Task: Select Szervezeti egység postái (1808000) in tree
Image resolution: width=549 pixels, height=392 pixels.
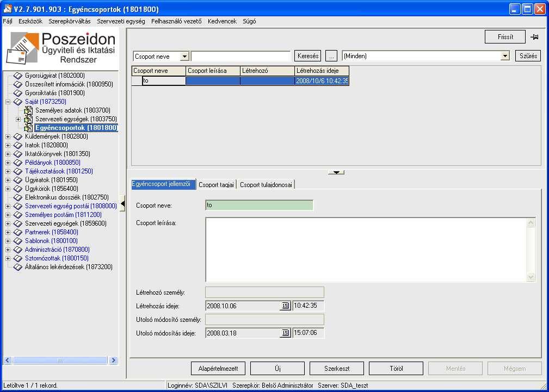Action: 71,206
